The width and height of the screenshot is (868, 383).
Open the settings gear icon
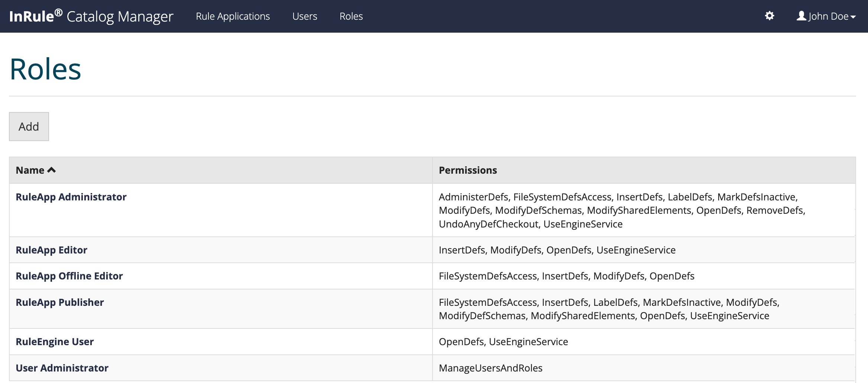coord(770,16)
